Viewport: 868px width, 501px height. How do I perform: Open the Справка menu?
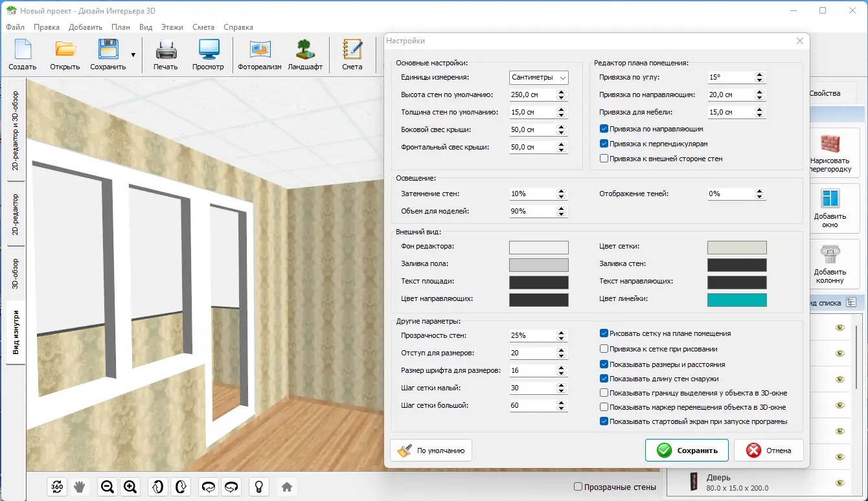click(x=238, y=27)
